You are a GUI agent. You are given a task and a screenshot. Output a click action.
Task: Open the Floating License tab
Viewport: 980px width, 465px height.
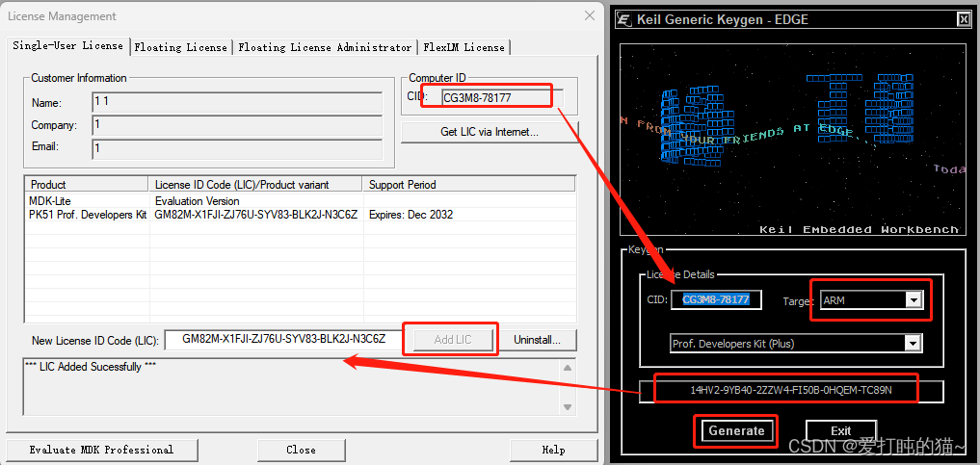click(x=180, y=47)
